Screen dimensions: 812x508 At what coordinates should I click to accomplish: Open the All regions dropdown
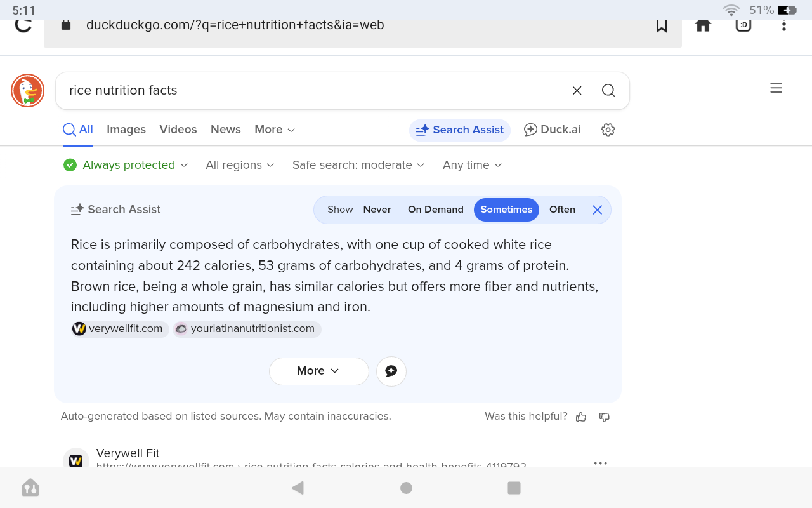point(240,165)
